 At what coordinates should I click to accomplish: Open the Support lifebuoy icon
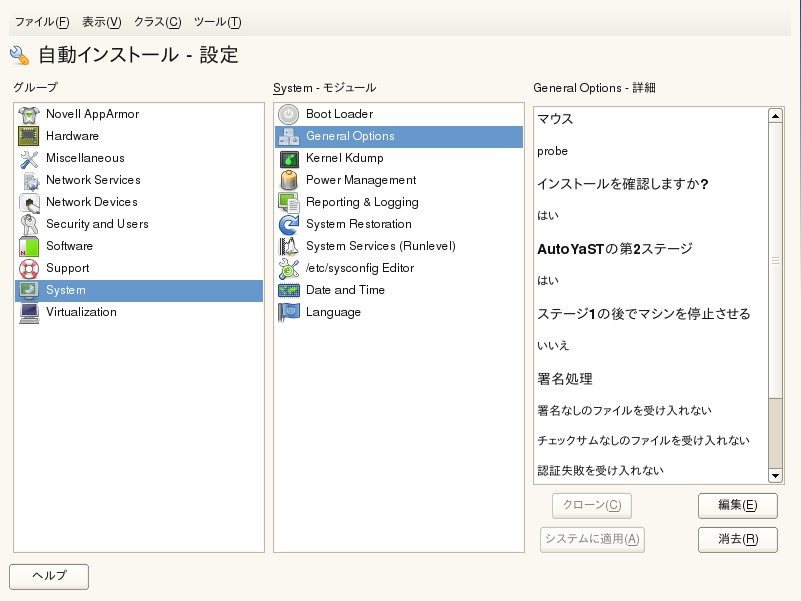click(x=29, y=268)
